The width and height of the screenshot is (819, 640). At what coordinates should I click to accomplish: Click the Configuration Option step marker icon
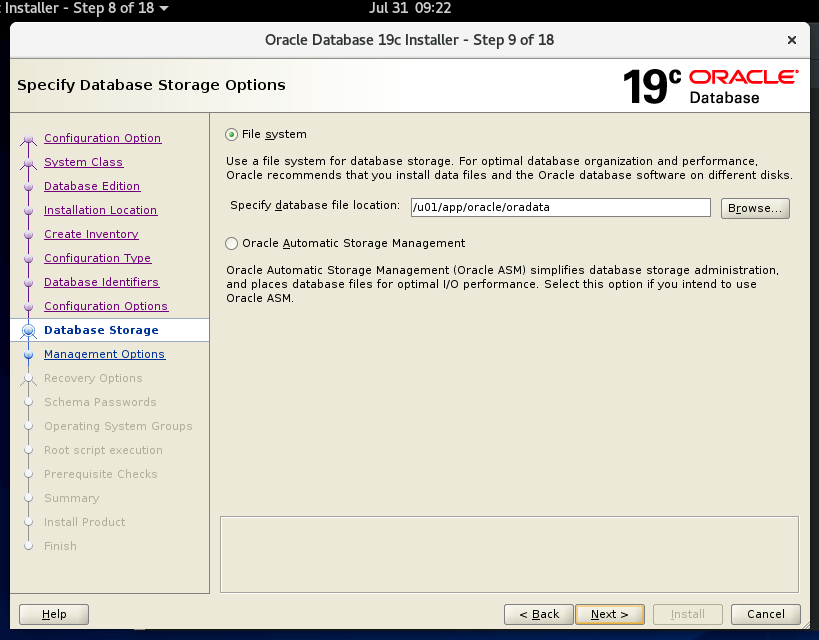pos(29,139)
